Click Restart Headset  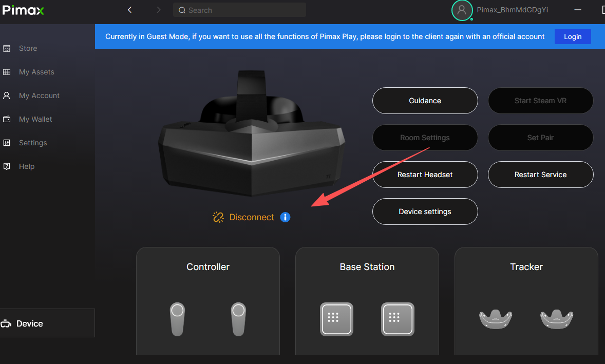(425, 175)
